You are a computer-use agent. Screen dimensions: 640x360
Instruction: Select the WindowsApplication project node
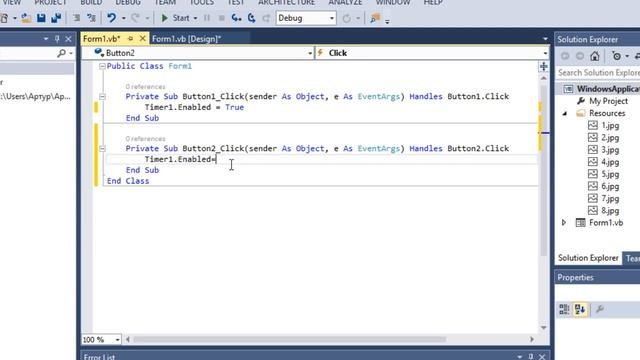[x=608, y=89]
